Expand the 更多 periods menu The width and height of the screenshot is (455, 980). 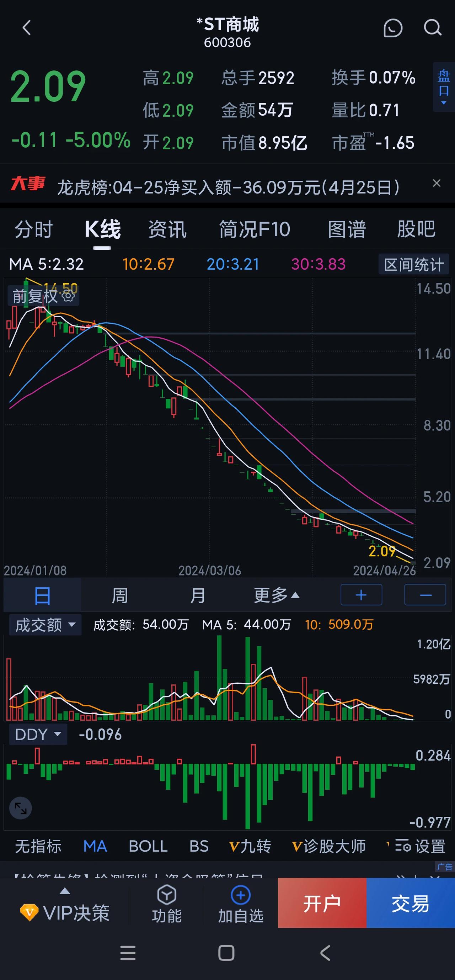[x=276, y=595]
